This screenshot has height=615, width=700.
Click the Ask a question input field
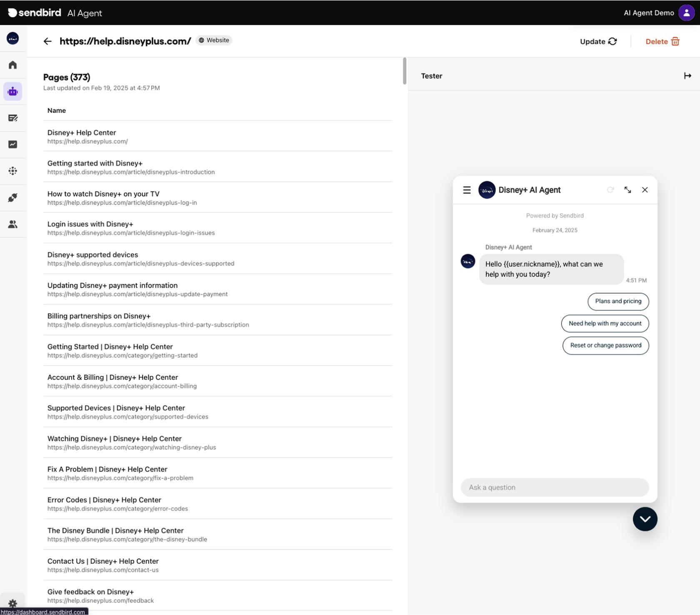pyautogui.click(x=554, y=488)
